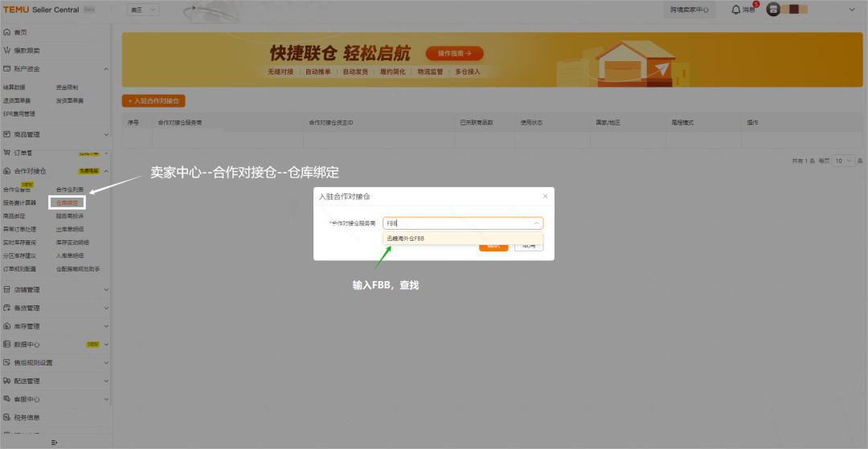Click the 合作对接仓服务商 column header
Image resolution: width=868 pixels, height=449 pixels.
click(x=180, y=122)
